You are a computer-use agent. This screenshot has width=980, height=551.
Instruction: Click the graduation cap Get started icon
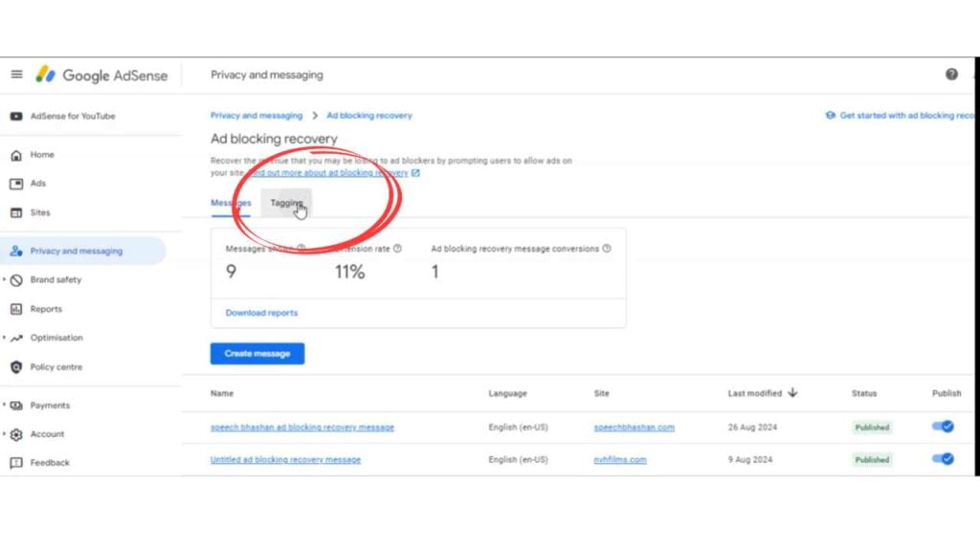pos(830,116)
